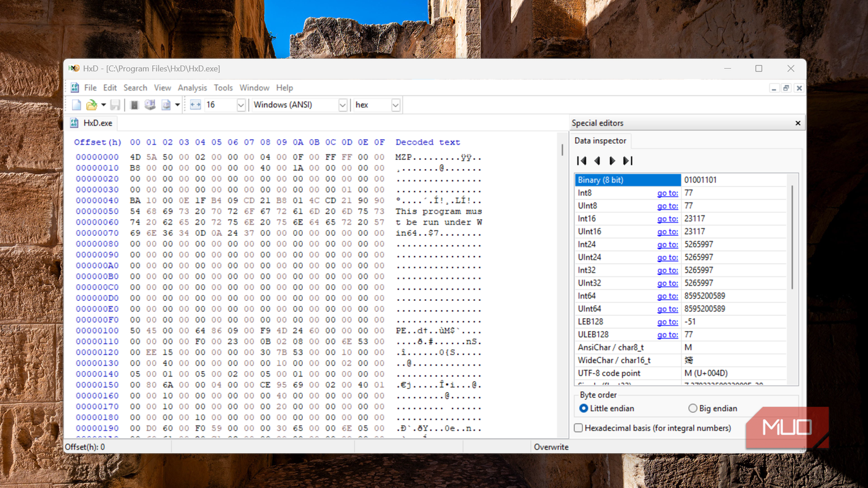The height and width of the screenshot is (488, 868).
Task: Click the go to link for Int32
Action: click(667, 271)
